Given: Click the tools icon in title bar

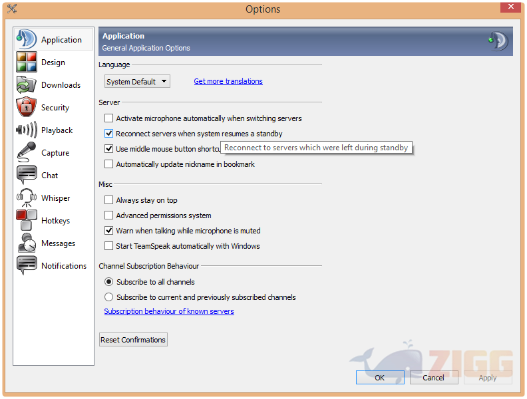Looking at the screenshot, I should (x=12, y=8).
